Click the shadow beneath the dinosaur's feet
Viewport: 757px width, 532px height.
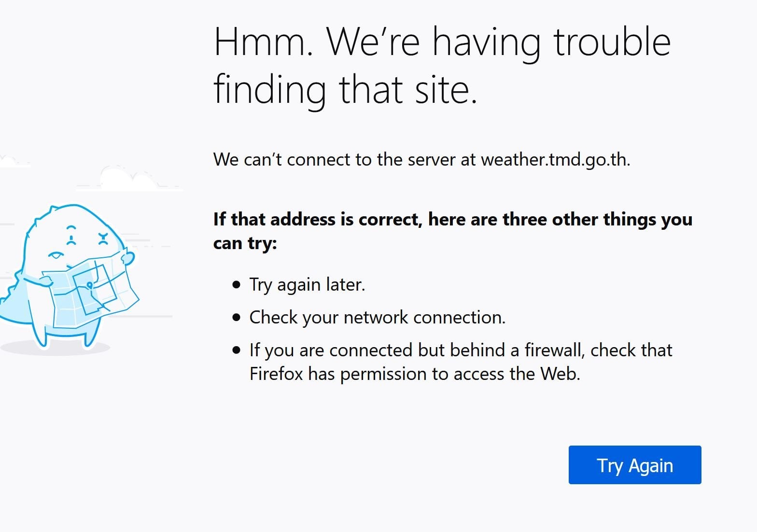pyautogui.click(x=56, y=347)
